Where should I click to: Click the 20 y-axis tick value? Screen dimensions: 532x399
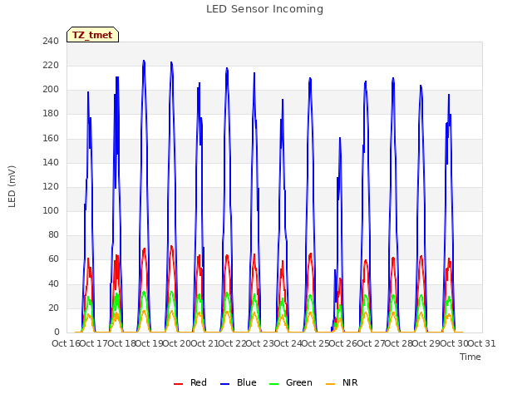[53, 308]
